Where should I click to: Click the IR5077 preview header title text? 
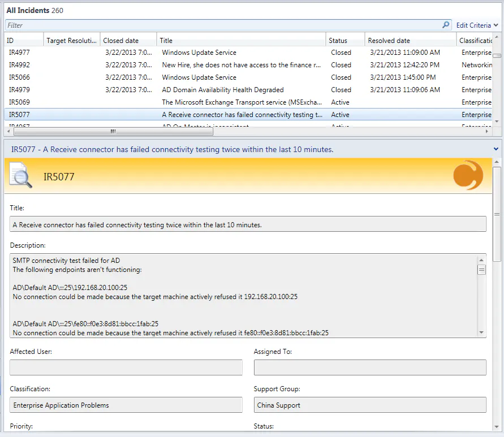[173, 149]
